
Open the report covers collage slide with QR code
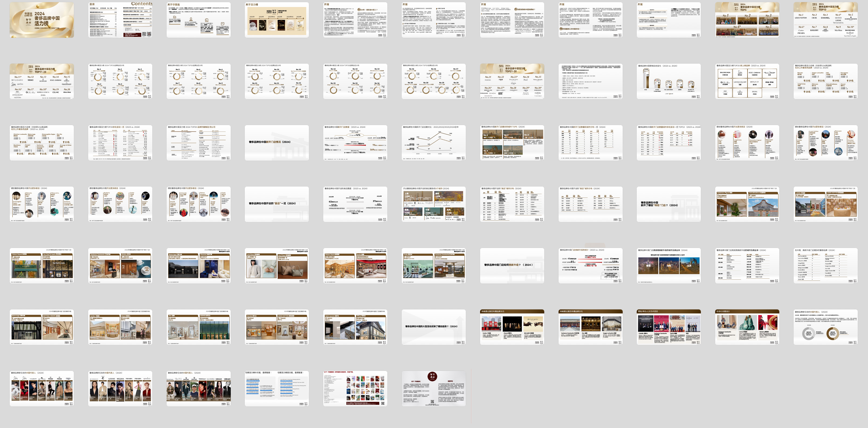(355, 389)
